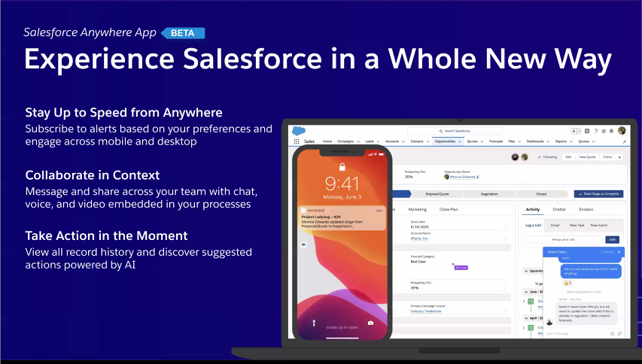This screenshot has width=642, height=364.
Task: Click the second collaborator avatar on record
Action: (525, 156)
